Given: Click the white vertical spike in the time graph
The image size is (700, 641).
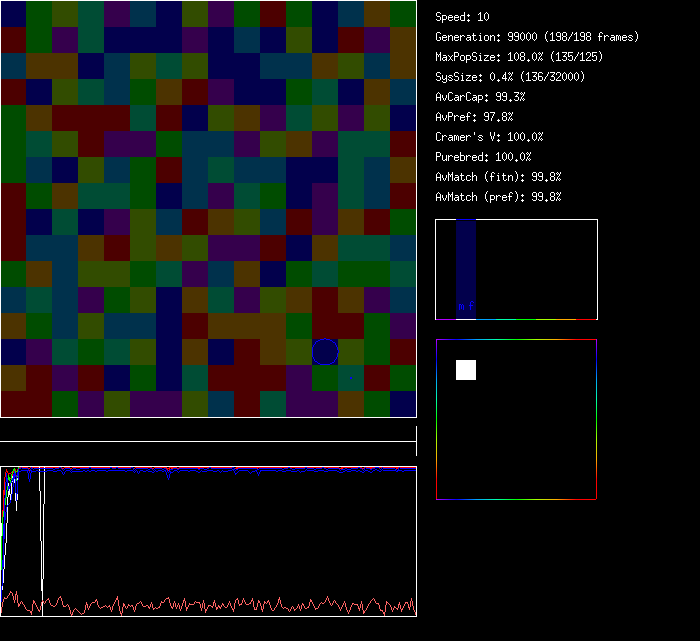Looking at the screenshot, I should tap(42, 530).
